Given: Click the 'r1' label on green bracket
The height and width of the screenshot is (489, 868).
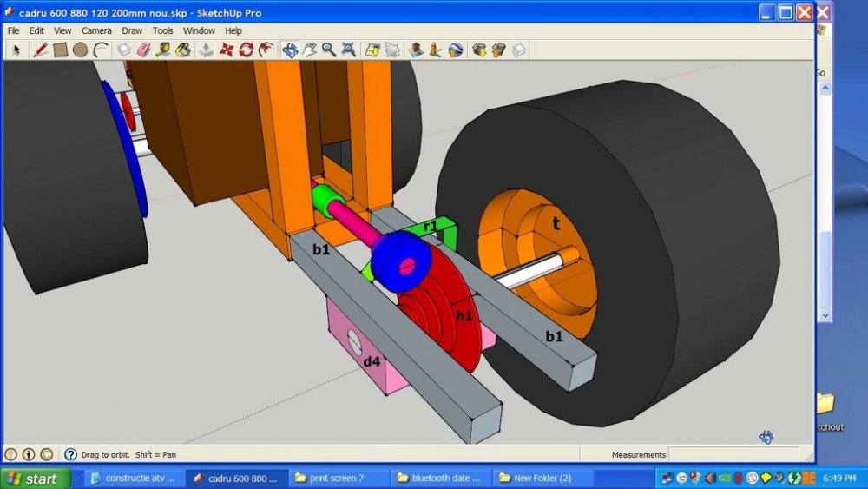Looking at the screenshot, I should pyautogui.click(x=431, y=226).
